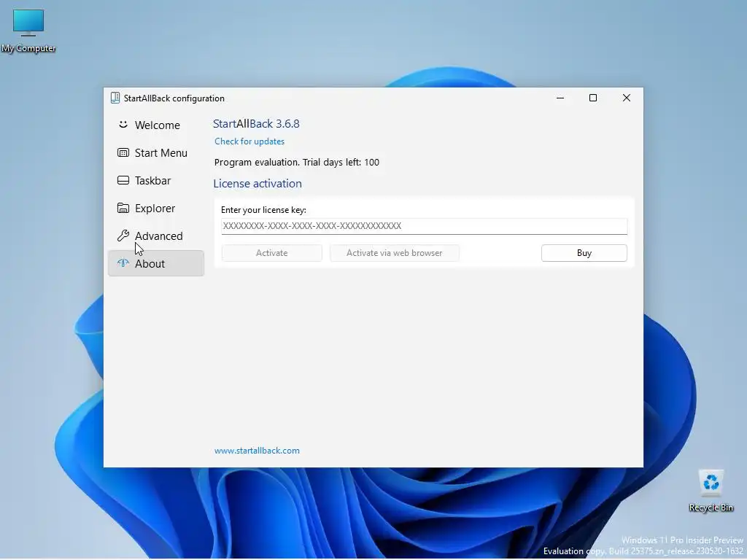
Task: Click Activate via web browser button
Action: click(x=395, y=253)
